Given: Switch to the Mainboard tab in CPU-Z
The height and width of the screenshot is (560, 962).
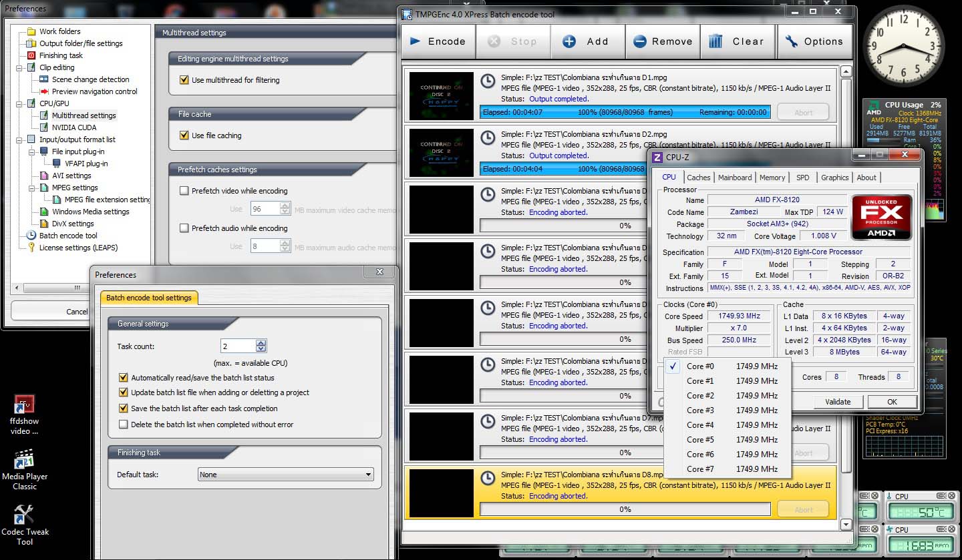Looking at the screenshot, I should tap(735, 178).
